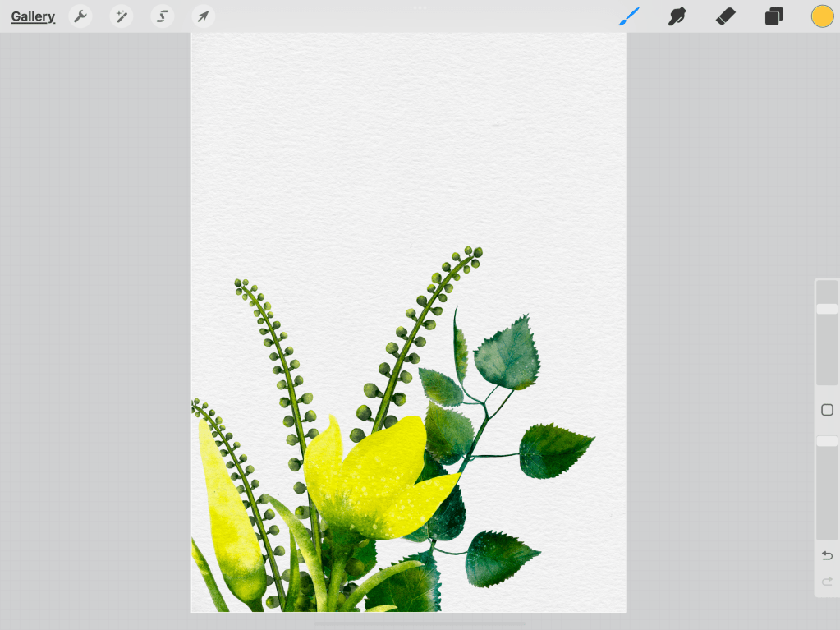Screen dimensions: 840x630
Task: Click the brush size slider handle
Action: (827, 309)
